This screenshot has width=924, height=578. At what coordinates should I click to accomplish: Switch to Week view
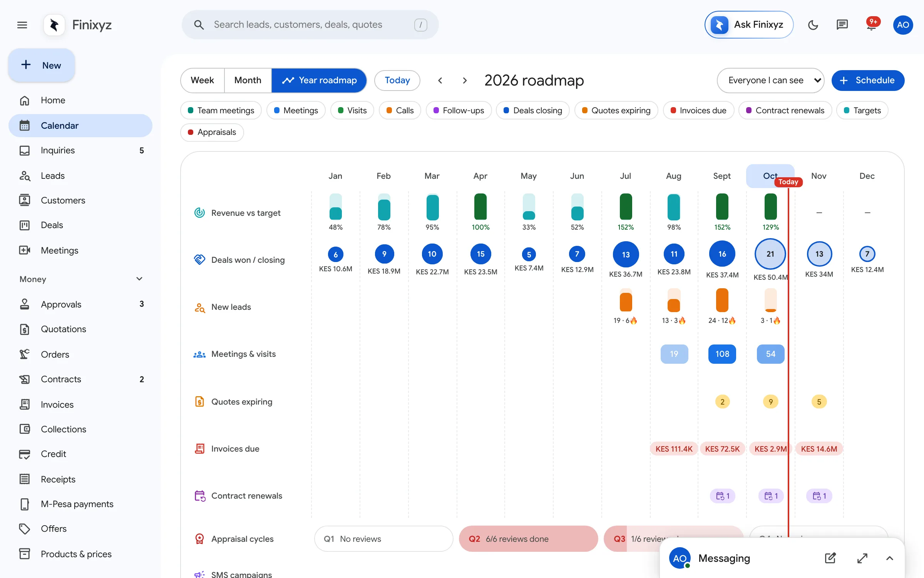point(203,81)
